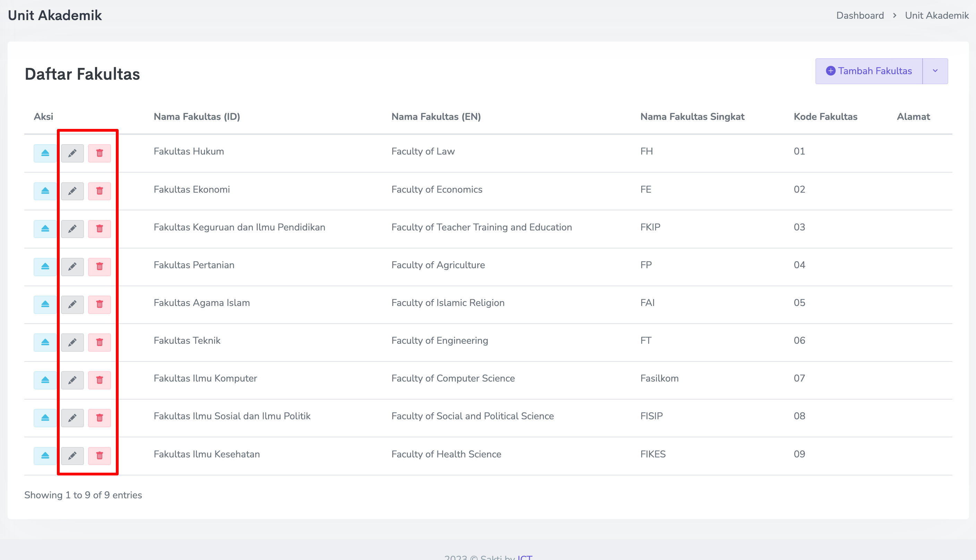Click the Nama Fakultas Singkat column header

692,116
